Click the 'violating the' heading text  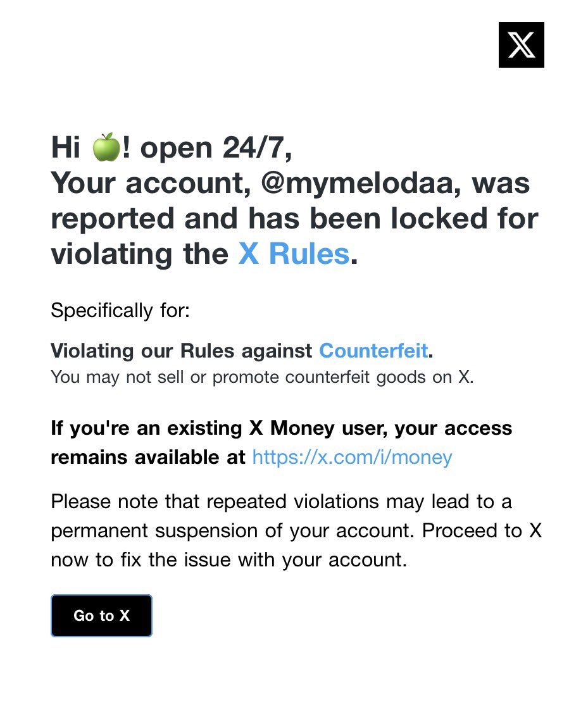(139, 254)
